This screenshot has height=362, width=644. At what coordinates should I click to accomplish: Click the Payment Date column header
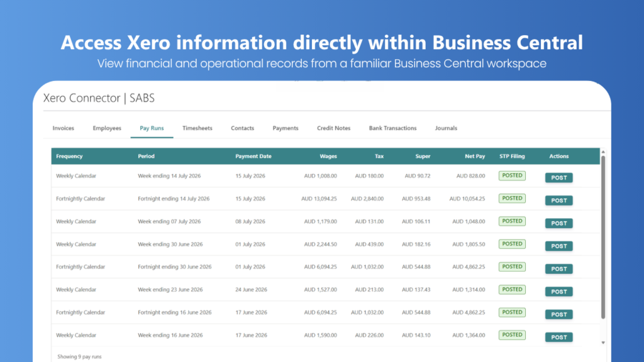(x=253, y=156)
